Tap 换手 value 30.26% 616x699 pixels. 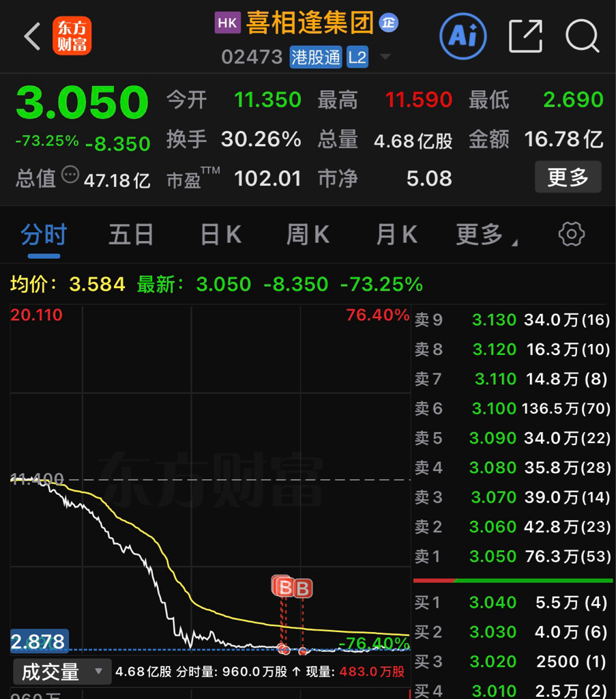pyautogui.click(x=261, y=139)
